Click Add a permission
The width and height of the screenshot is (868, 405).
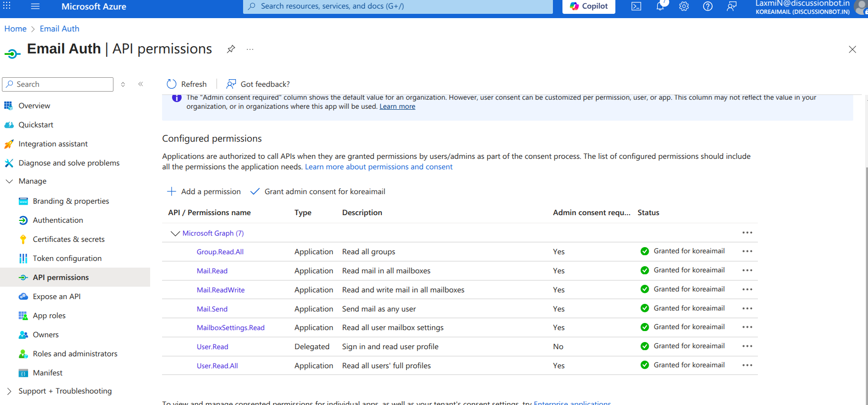tap(204, 192)
